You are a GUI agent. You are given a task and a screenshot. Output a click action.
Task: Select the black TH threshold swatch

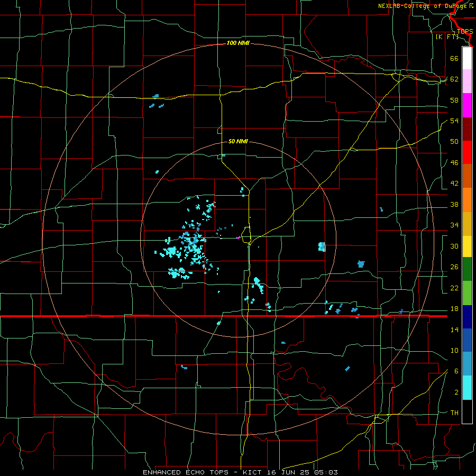pyautogui.click(x=467, y=411)
